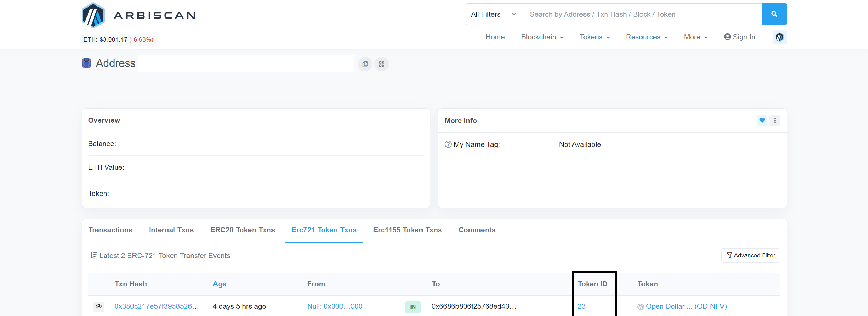Click the To address 0x6686b806f25768ed43
This screenshot has width=868, height=316.
(474, 306)
